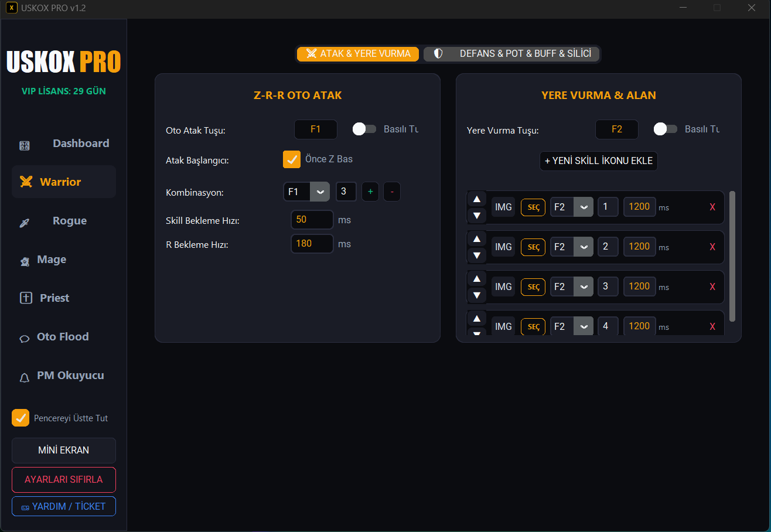
Task: Click + Yeni Skill İkonu Ekle button
Action: point(598,161)
